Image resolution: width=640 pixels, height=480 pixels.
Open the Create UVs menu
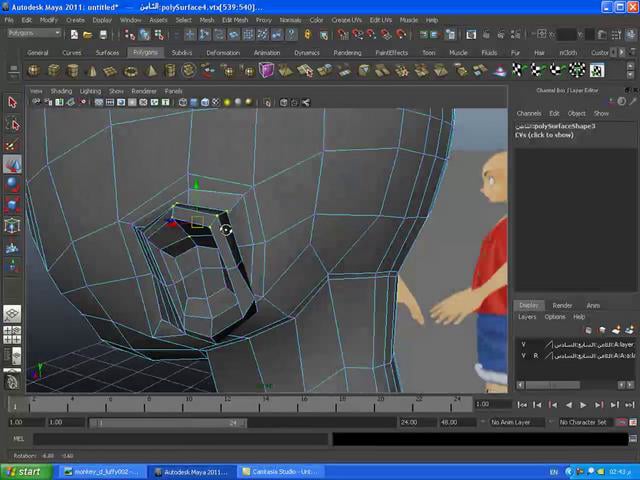347,20
